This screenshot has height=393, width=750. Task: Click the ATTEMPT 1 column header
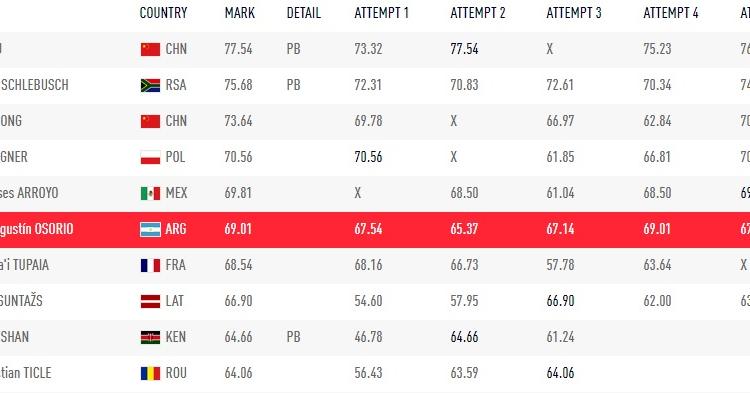pyautogui.click(x=382, y=13)
